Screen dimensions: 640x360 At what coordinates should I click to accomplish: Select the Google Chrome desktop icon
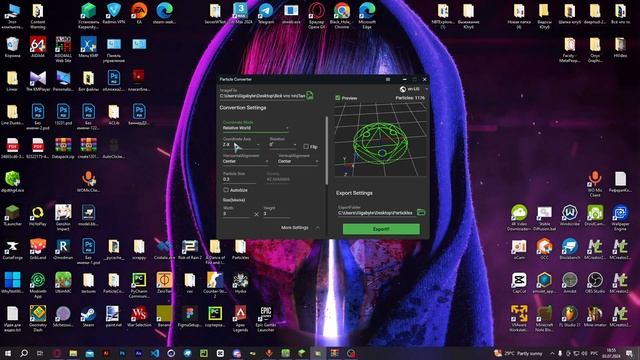pos(342,16)
